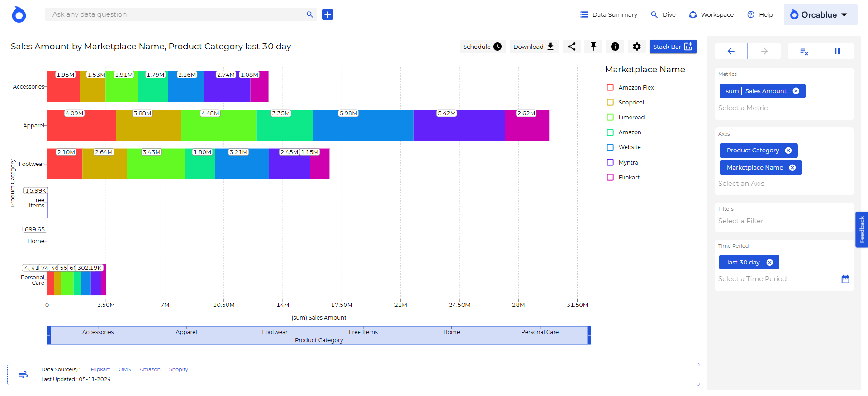Viewport: 868px width, 396px height.
Task: Click the pin icon
Action: (593, 47)
